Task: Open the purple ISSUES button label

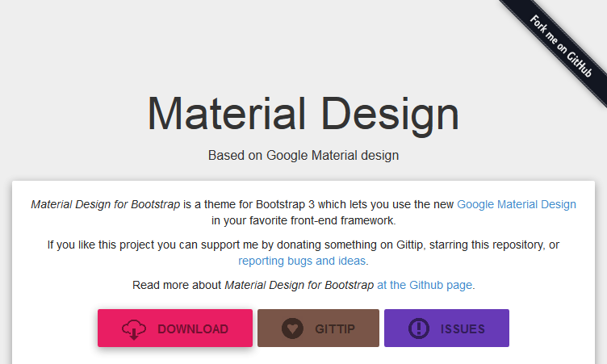Action: coord(463,329)
